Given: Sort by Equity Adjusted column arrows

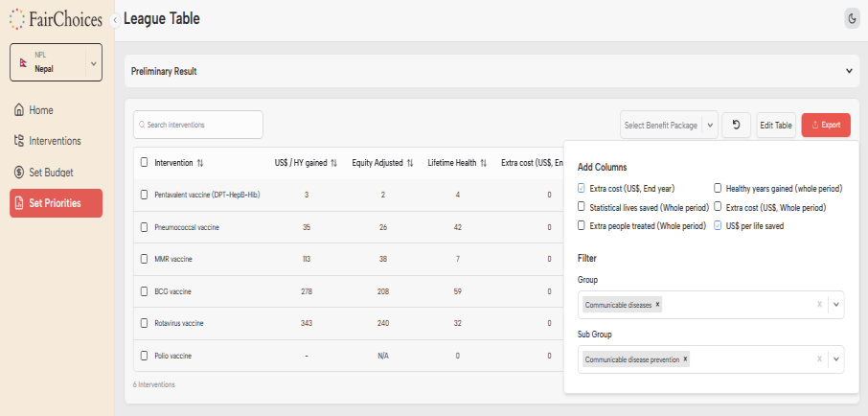Looking at the screenshot, I should pos(410,163).
